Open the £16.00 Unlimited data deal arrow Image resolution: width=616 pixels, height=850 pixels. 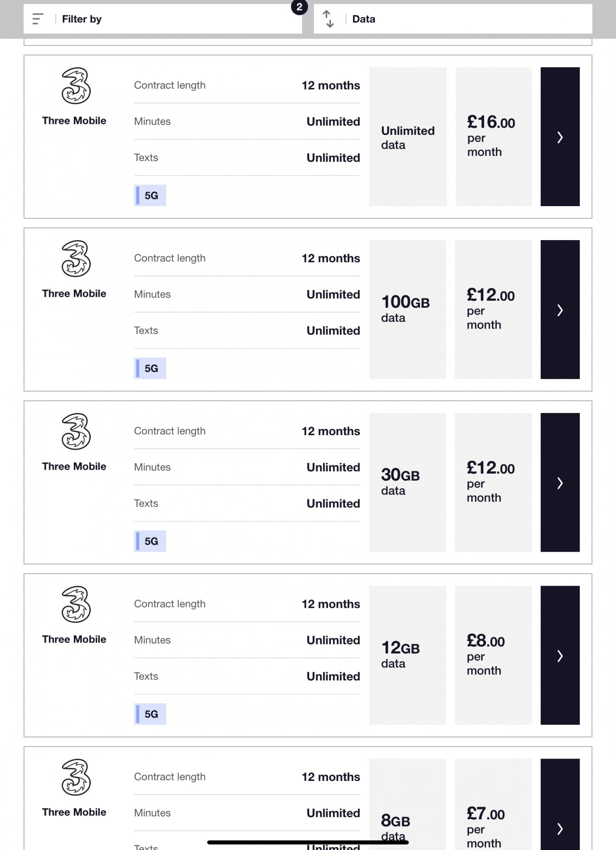[x=560, y=137]
